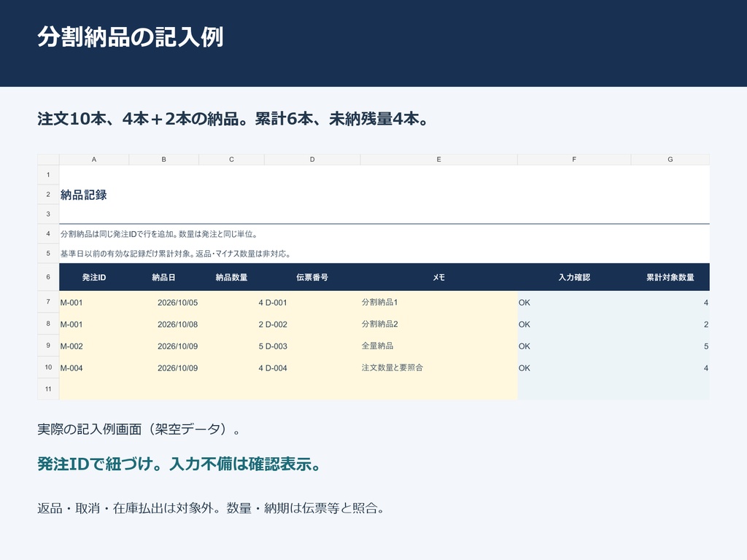This screenshot has width=747, height=560.
Task: Click the 累計対象数量 header cell
Action: pyautogui.click(x=670, y=277)
